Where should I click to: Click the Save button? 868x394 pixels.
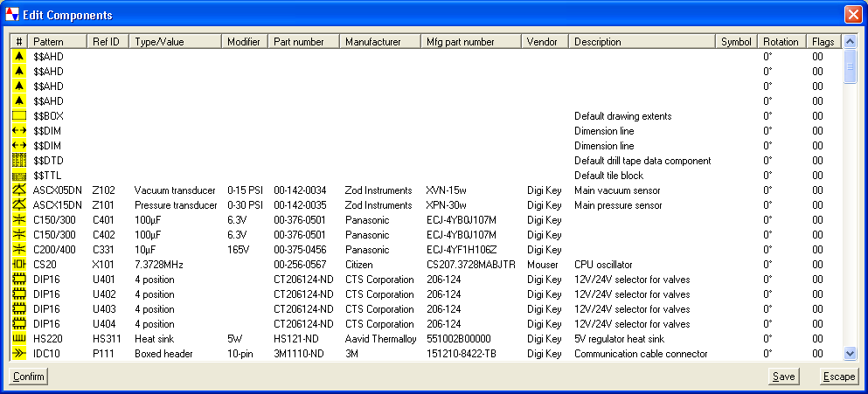click(783, 377)
